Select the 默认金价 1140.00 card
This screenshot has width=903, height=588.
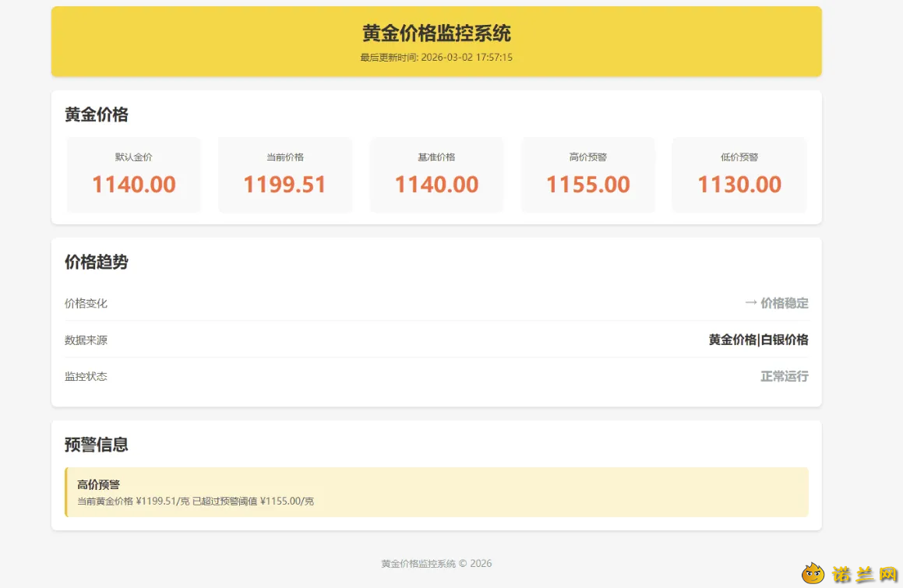pyautogui.click(x=133, y=175)
